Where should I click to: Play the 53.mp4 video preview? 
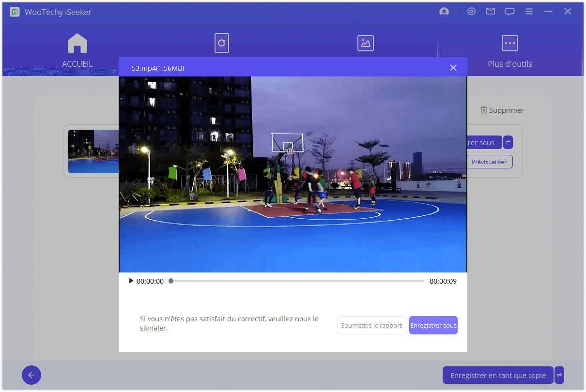(131, 281)
